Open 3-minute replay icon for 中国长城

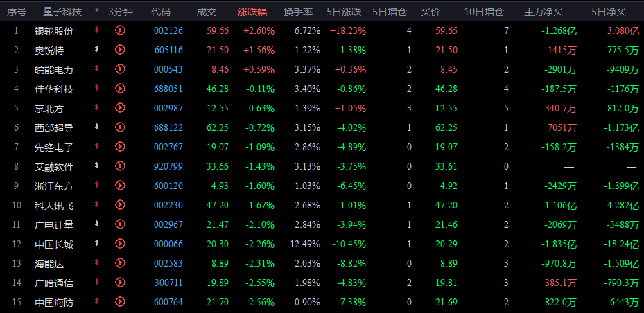click(120, 243)
